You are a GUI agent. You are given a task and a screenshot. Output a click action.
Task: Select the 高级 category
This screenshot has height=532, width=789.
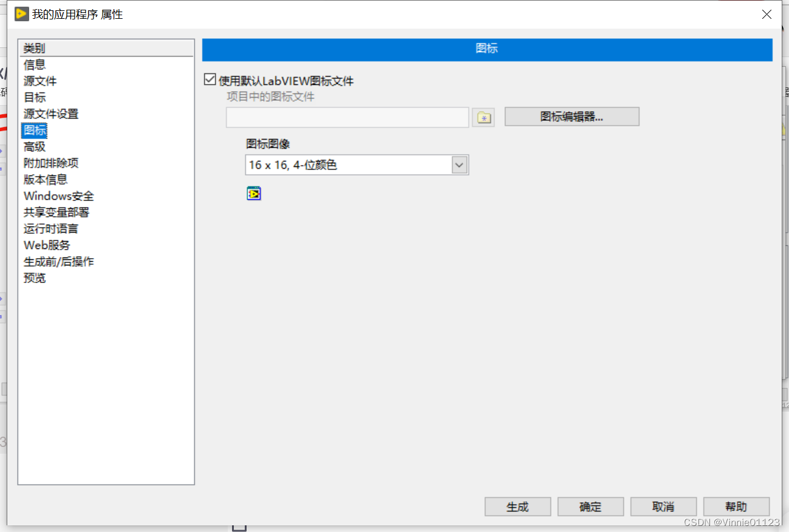pos(35,146)
